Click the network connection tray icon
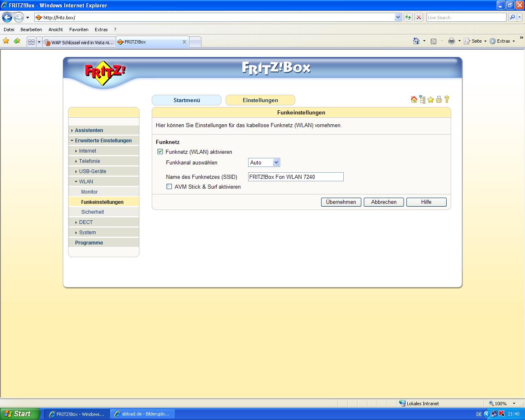Screen dimensions: 525x420 (x=494, y=414)
